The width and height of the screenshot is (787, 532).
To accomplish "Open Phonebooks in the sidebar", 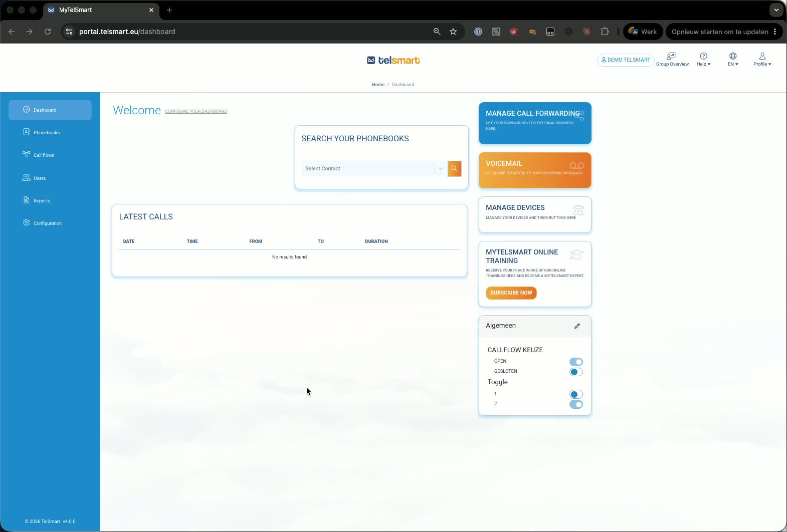I will coord(50,132).
